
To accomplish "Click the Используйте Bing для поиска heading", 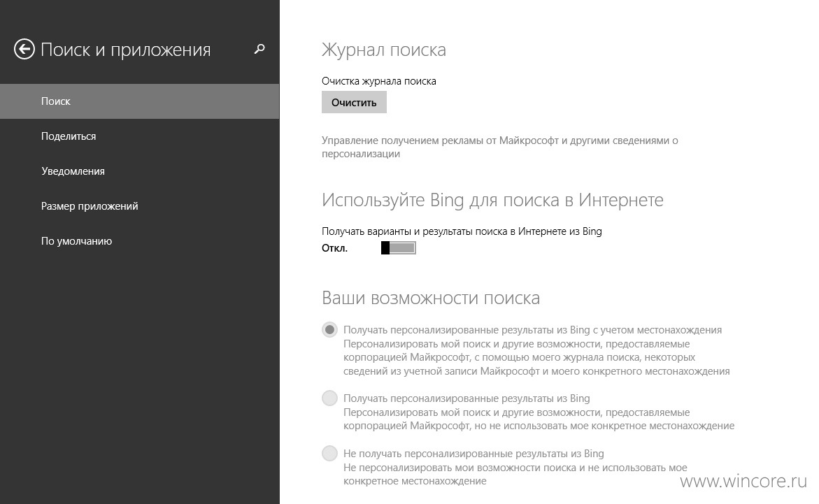I will coord(492,200).
